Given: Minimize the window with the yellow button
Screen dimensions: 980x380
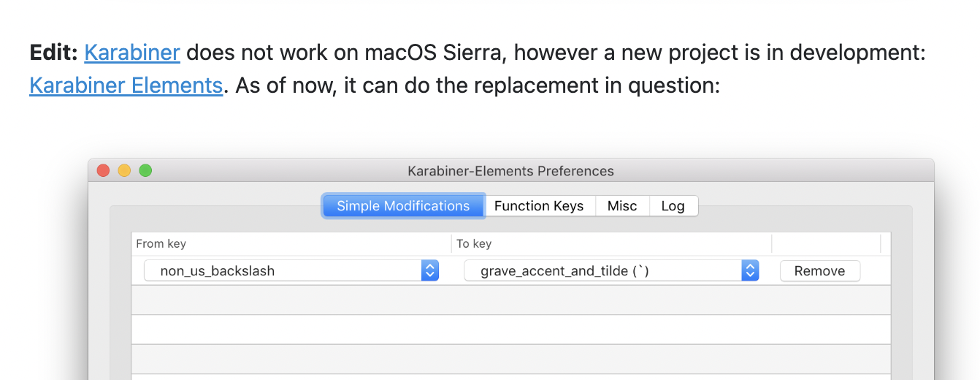Looking at the screenshot, I should (x=124, y=171).
